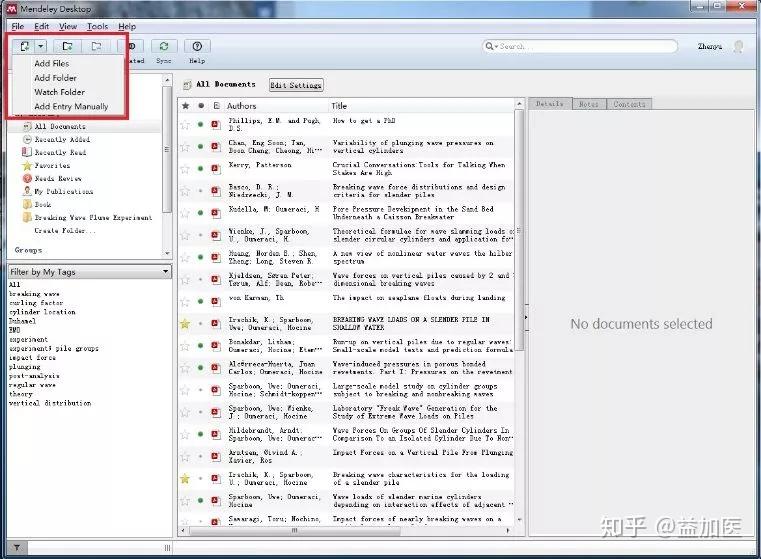Choose Add Folder from the dropdown menu
This screenshot has height=559, width=761.
[x=55, y=78]
